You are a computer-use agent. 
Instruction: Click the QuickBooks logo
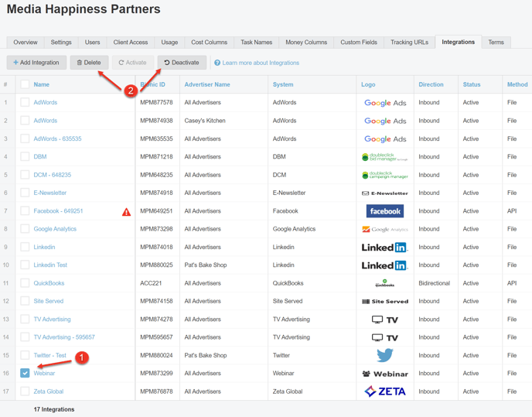click(385, 283)
